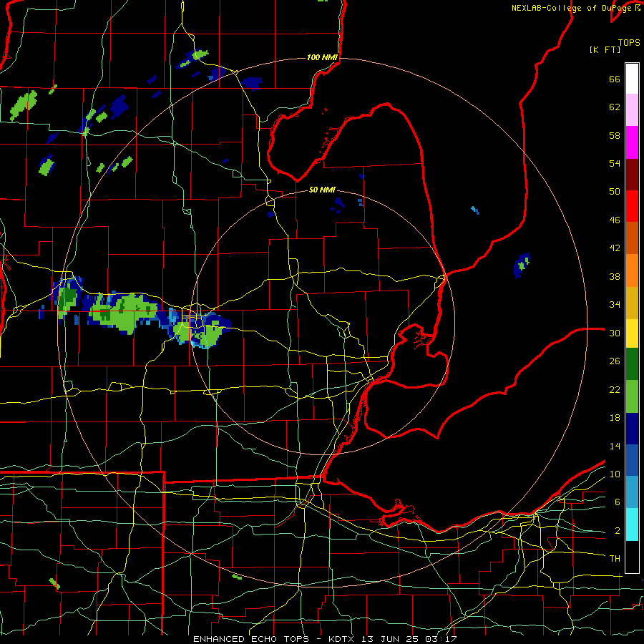This screenshot has height=644, width=644.
Task: Click the 10 legend scale value
Action: (615, 474)
